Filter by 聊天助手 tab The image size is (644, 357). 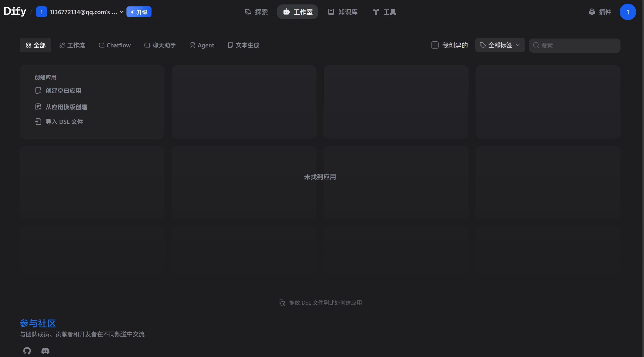pyautogui.click(x=160, y=45)
